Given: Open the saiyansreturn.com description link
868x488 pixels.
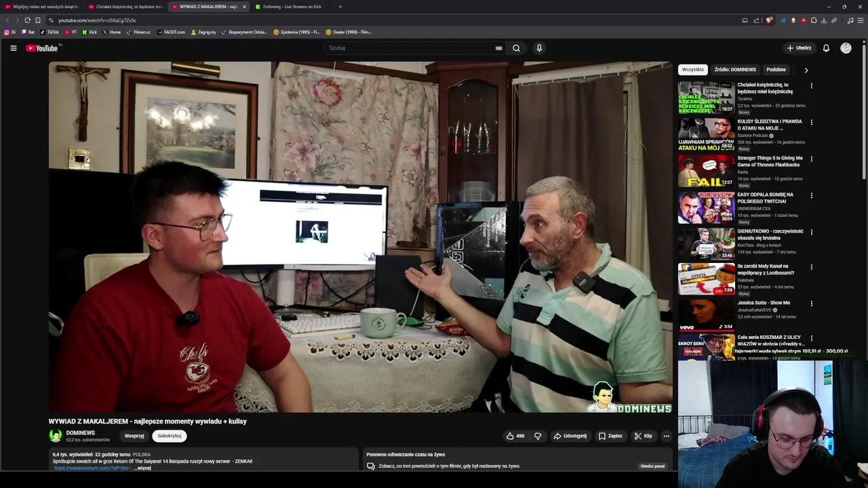Looking at the screenshot, I should click(x=92, y=468).
